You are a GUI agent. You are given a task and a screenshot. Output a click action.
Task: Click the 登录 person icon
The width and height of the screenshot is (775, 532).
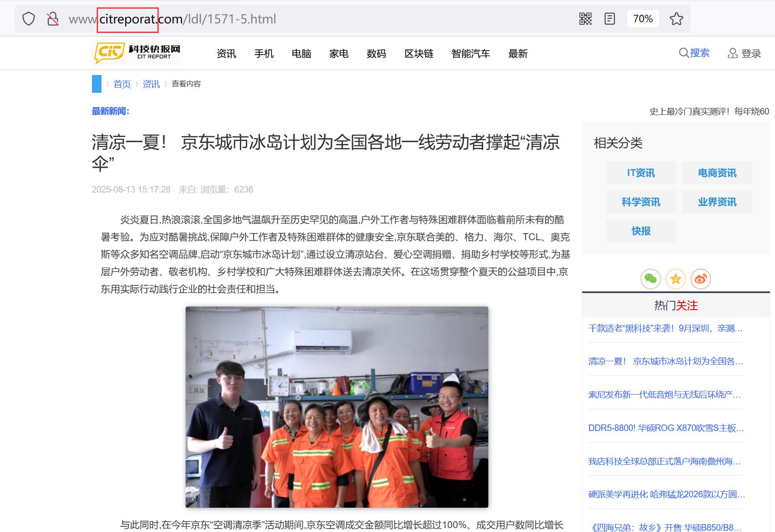tap(733, 52)
